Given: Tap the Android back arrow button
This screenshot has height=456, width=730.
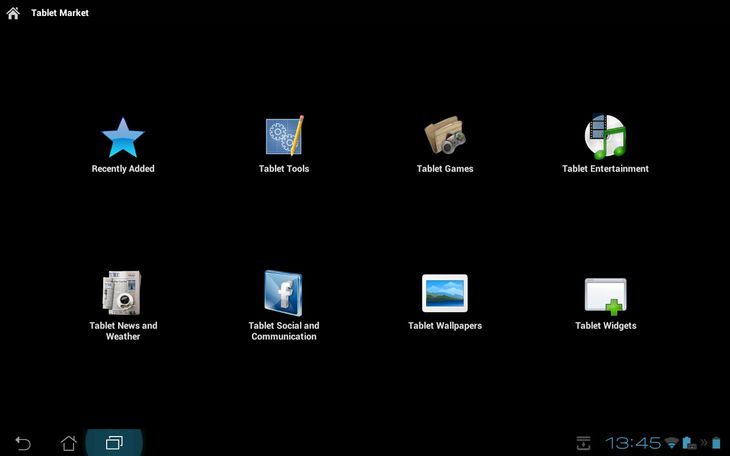Looking at the screenshot, I should pos(23,443).
